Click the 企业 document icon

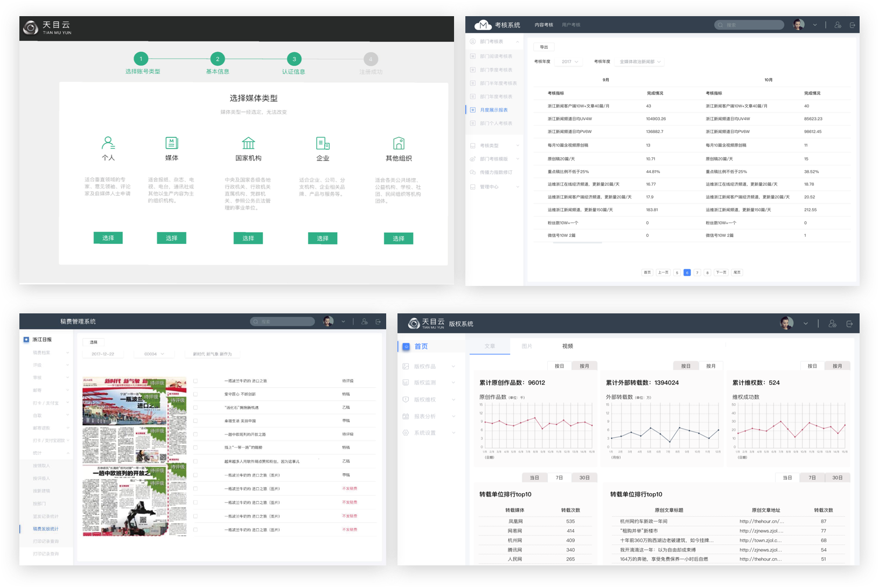(323, 143)
